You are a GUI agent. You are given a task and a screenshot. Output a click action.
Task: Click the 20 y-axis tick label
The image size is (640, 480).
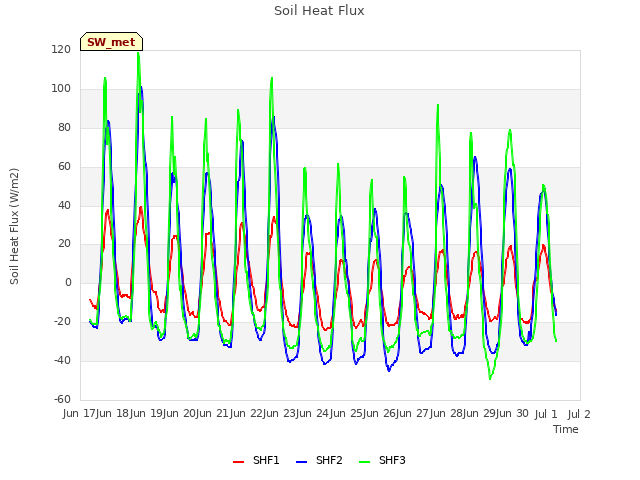[x=64, y=244]
